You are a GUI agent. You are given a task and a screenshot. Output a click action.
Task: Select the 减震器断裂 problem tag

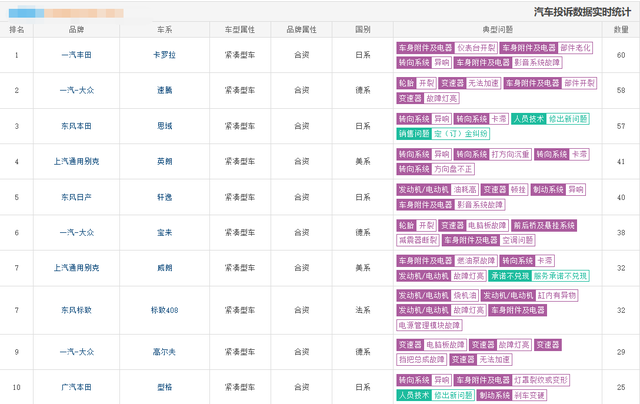click(x=418, y=240)
